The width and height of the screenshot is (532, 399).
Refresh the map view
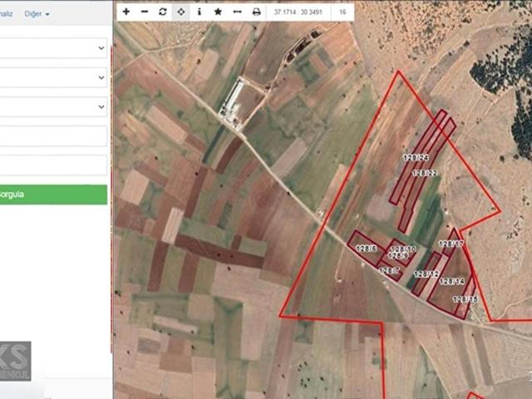pos(163,12)
